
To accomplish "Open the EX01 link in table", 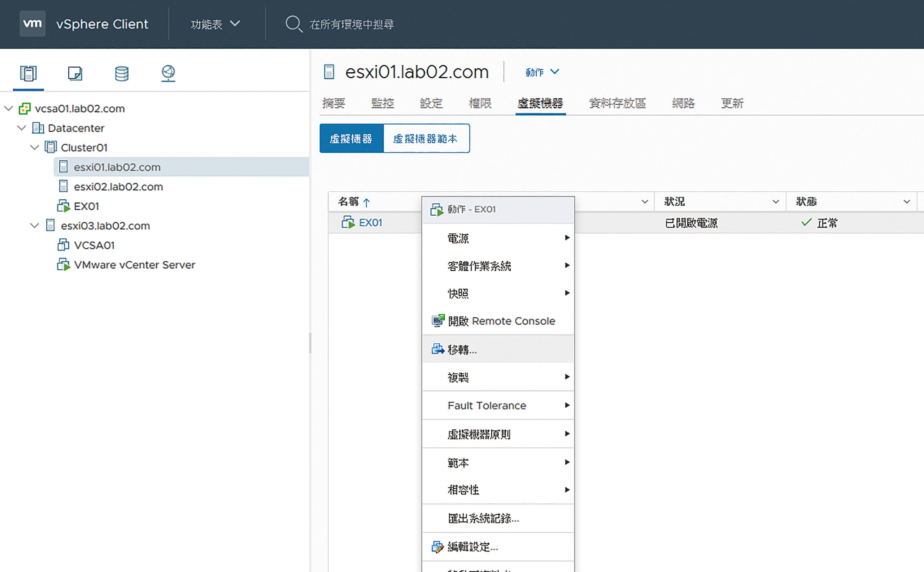I will 370,222.
